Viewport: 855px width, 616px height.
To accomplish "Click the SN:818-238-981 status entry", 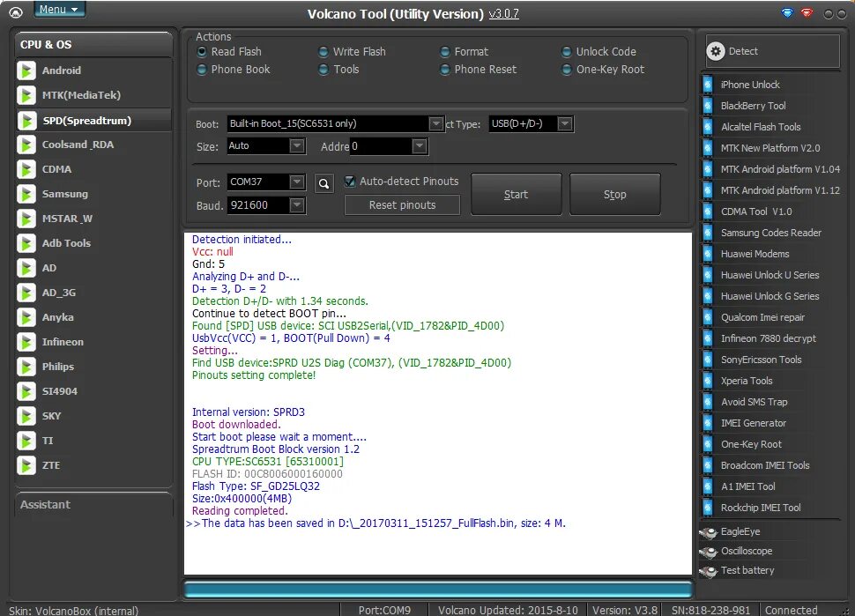I will 710,610.
